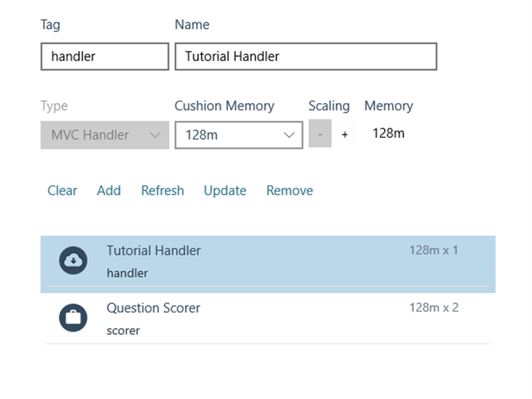Image resolution: width=532 pixels, height=399 pixels.
Task: Click the briefcase icon for Question Scorer
Action: [x=73, y=318]
